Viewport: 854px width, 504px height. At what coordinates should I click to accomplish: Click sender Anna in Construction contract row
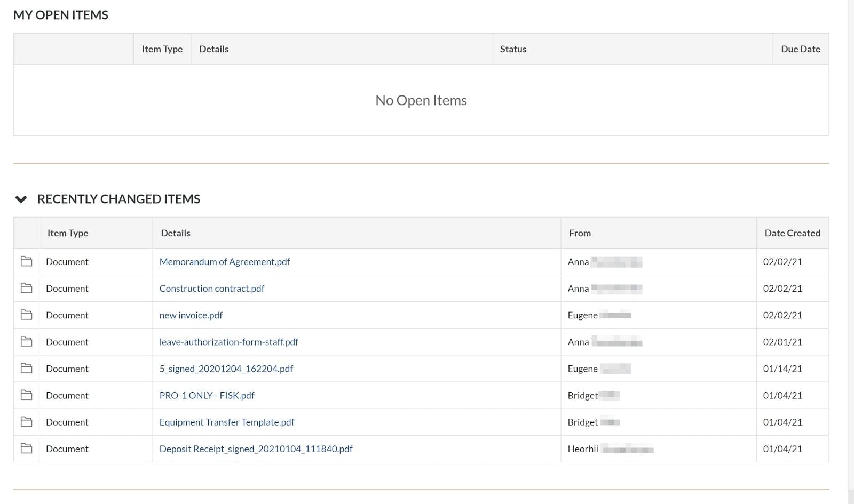pyautogui.click(x=578, y=289)
